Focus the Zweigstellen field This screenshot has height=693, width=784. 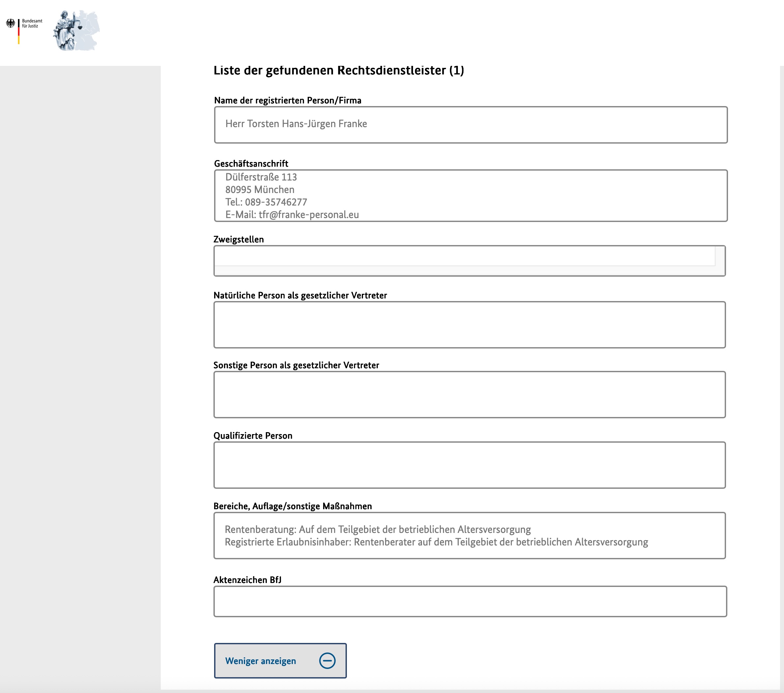pos(464,256)
